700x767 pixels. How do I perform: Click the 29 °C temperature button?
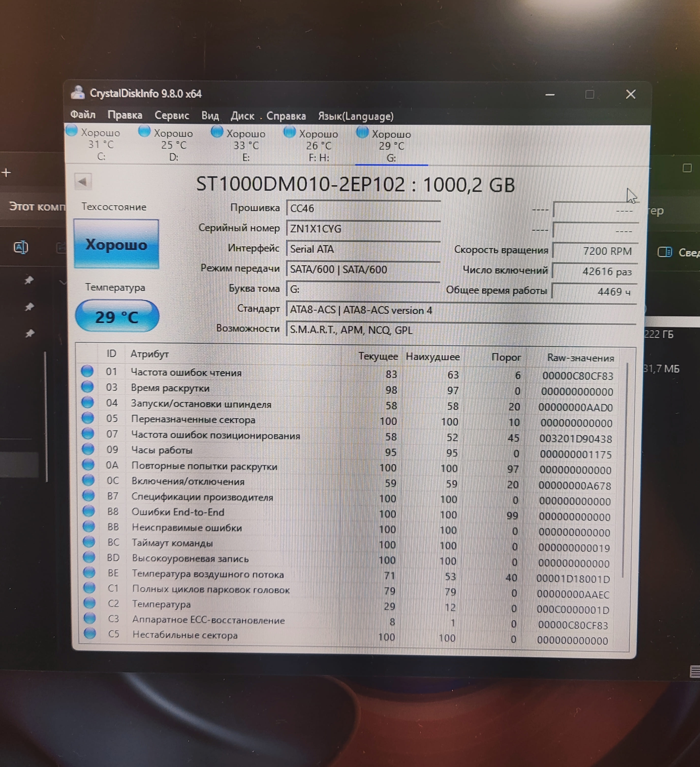[117, 316]
